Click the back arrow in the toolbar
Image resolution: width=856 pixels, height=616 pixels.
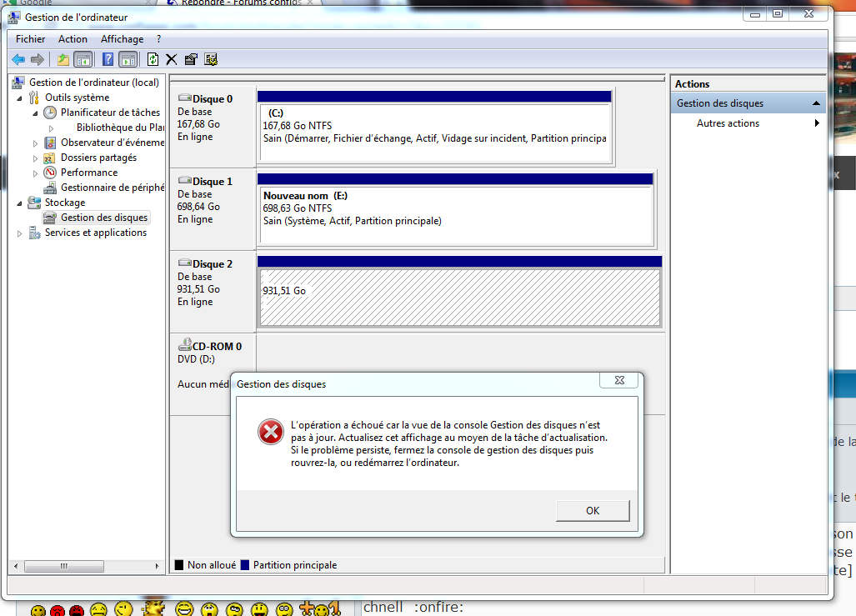click(18, 59)
